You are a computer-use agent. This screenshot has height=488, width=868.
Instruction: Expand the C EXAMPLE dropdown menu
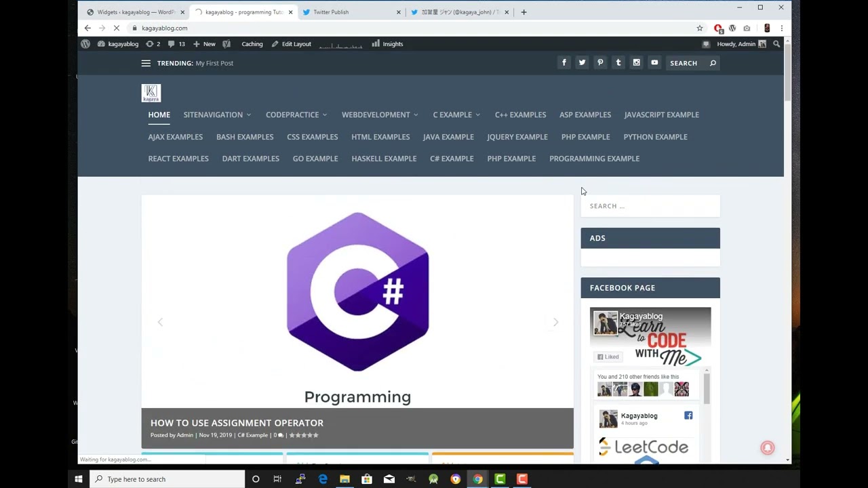coord(456,115)
